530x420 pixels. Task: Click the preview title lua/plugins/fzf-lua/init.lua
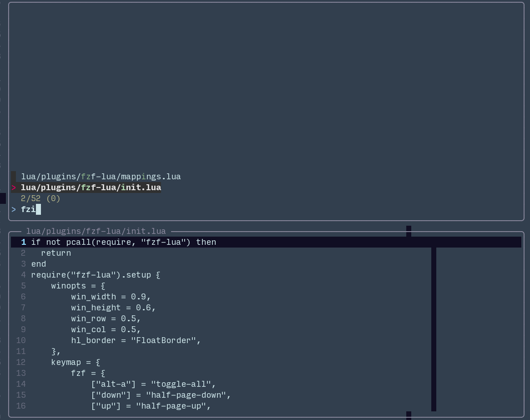[x=96, y=231]
